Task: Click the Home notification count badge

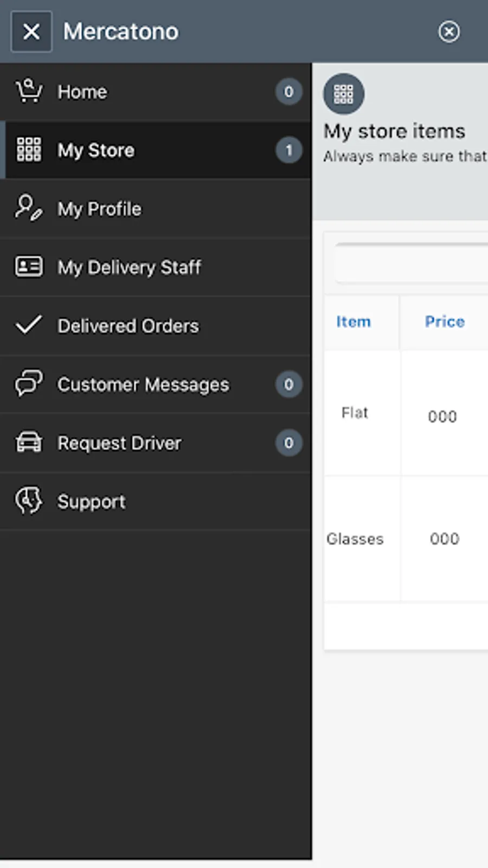Action: point(288,92)
